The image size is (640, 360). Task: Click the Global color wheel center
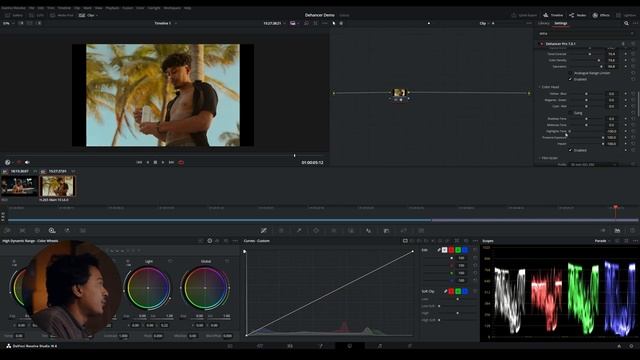(x=205, y=288)
